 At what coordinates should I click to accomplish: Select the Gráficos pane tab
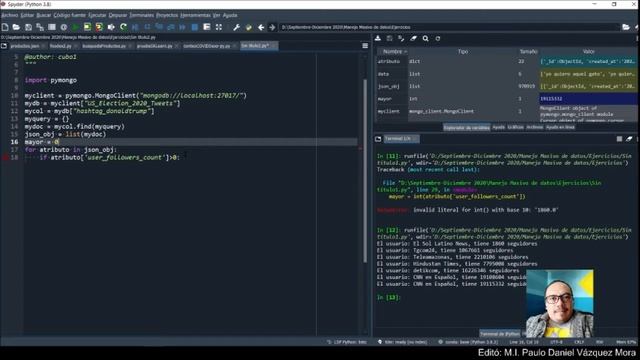click(516, 127)
